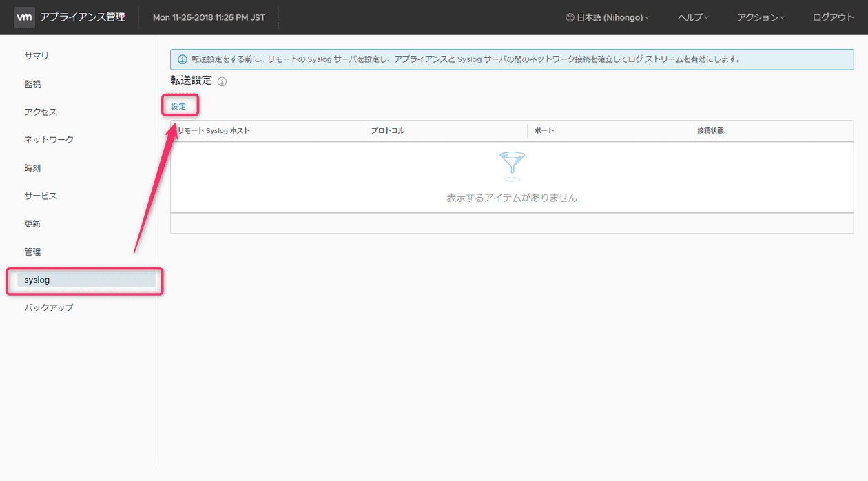
Task: Click ログアウト to log out
Action: 832,17
